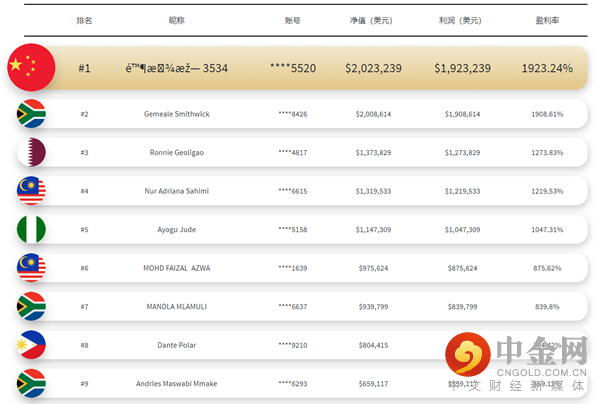Select the name MANDLA MLAMULI

177,306
